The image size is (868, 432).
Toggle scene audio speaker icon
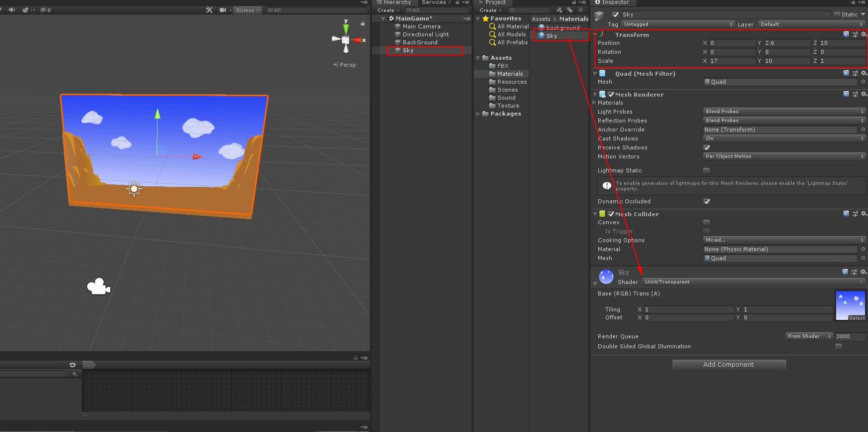pyautogui.click(x=12, y=9)
